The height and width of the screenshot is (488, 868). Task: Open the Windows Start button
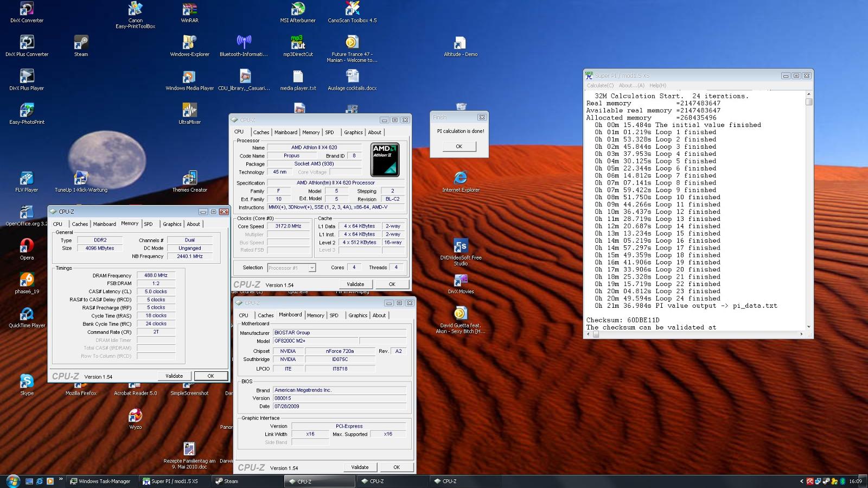click(x=13, y=481)
